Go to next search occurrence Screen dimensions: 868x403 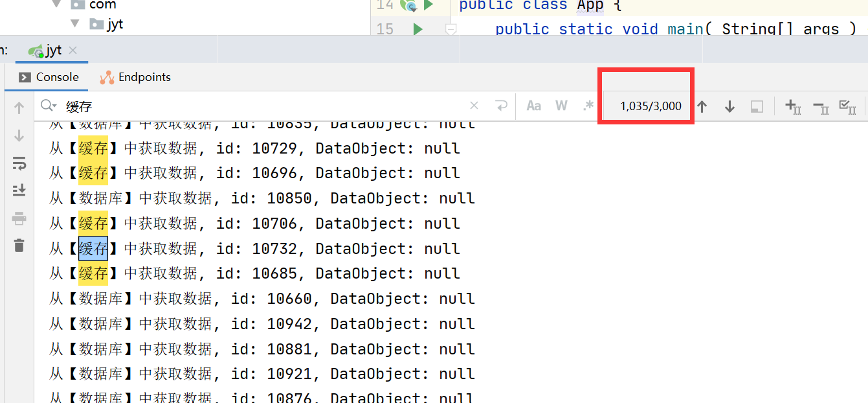pos(729,106)
